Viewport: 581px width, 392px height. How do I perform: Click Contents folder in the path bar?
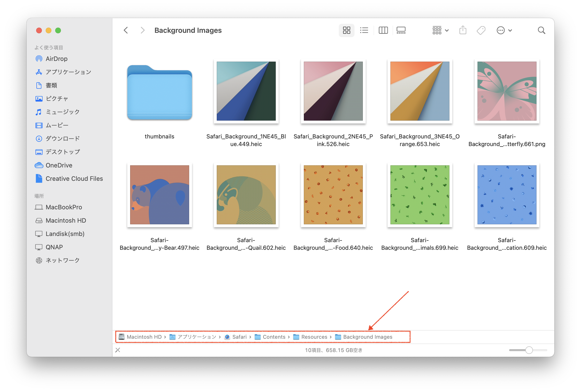[274, 337]
